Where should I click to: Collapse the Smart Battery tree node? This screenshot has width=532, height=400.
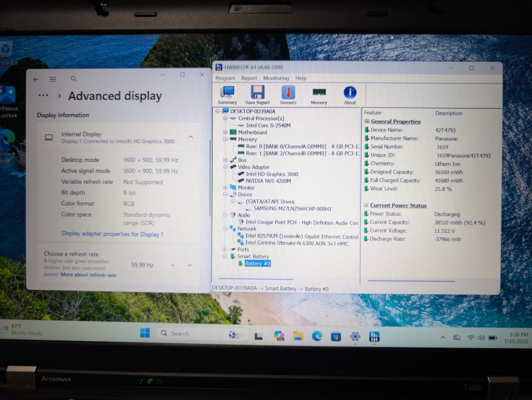tap(225, 256)
